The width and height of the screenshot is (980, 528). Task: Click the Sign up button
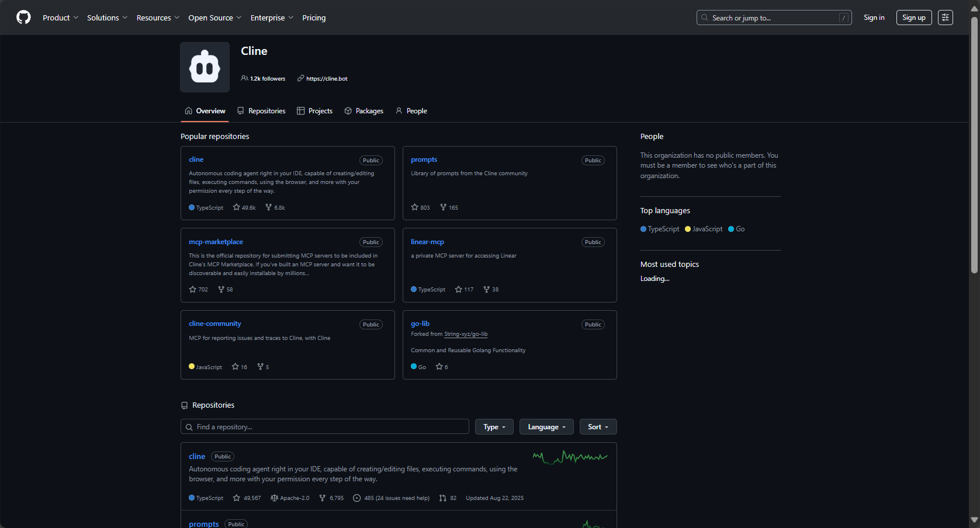point(914,18)
